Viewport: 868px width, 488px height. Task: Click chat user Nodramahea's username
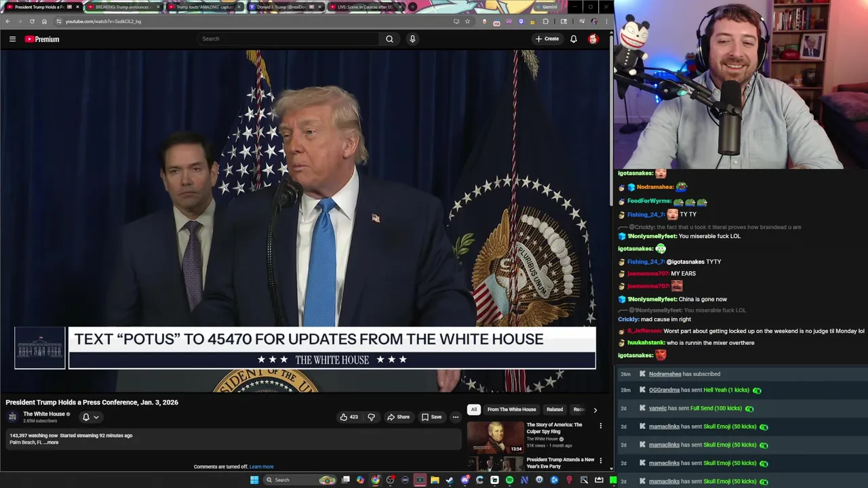[x=655, y=187]
